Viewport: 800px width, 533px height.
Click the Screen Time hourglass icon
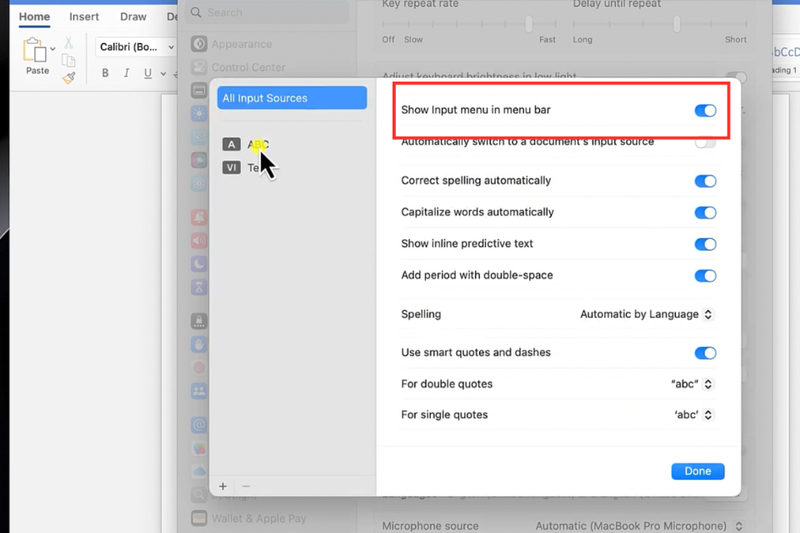click(x=199, y=287)
